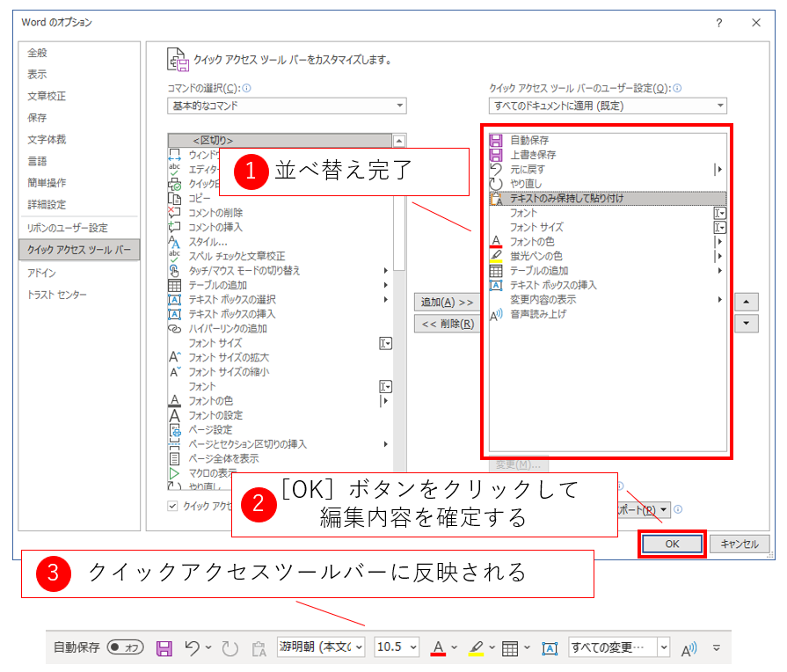The image size is (787, 672).
Task: Click the Add Table grid icon in the toolbar
Action: click(510, 648)
